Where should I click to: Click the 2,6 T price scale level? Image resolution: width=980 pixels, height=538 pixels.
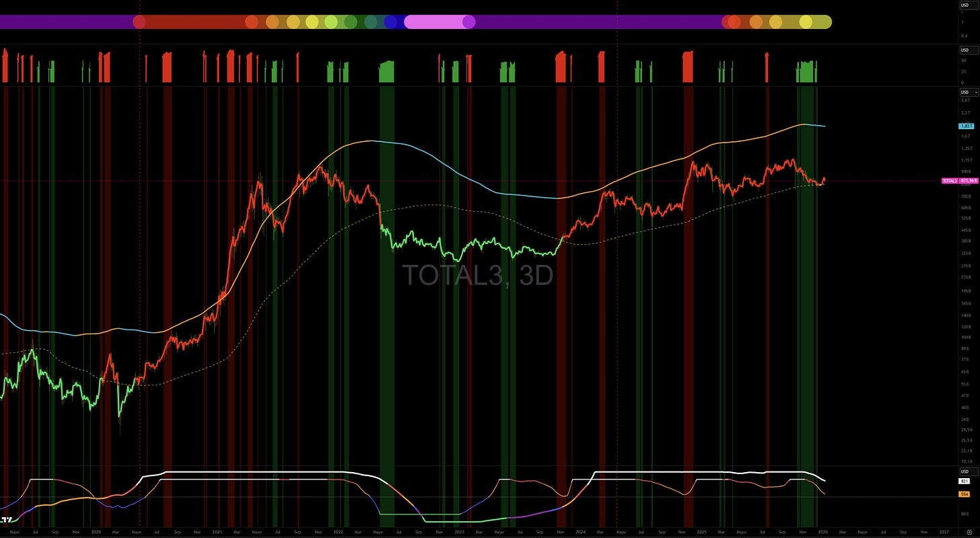tap(966, 100)
